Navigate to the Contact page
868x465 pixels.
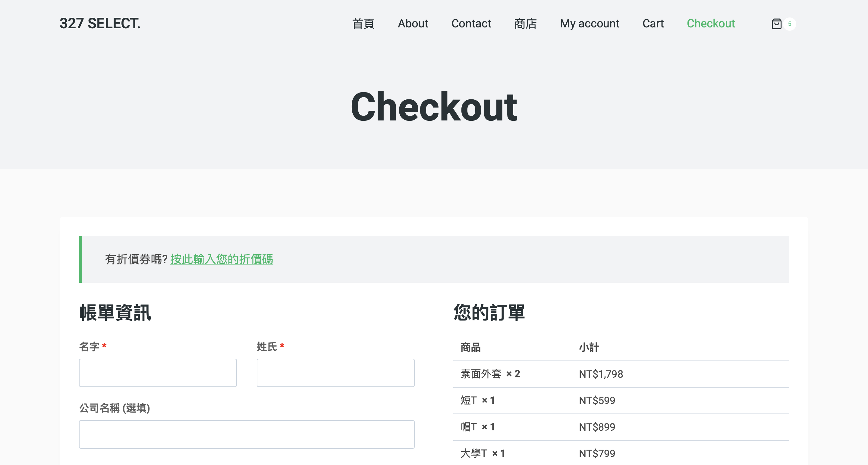pos(471,23)
